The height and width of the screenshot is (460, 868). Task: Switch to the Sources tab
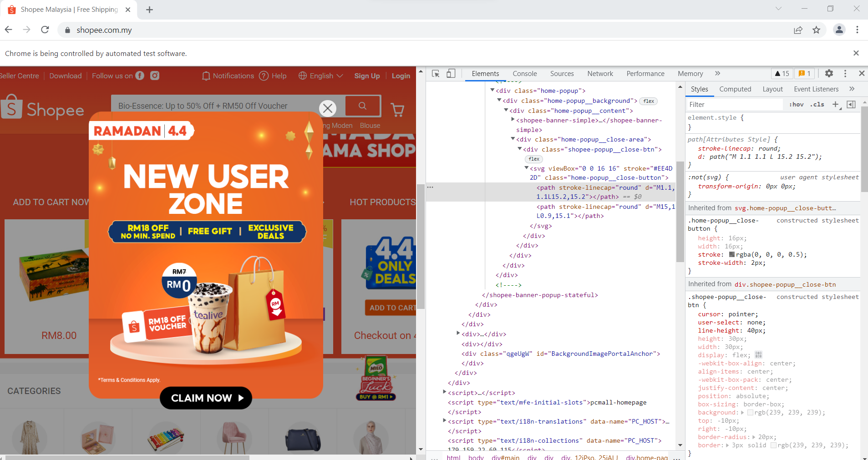click(x=562, y=74)
